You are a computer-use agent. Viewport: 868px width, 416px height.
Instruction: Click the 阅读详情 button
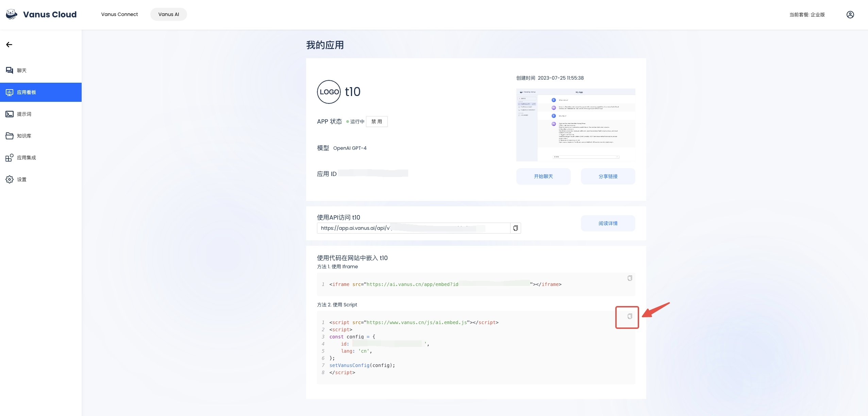[x=608, y=223]
